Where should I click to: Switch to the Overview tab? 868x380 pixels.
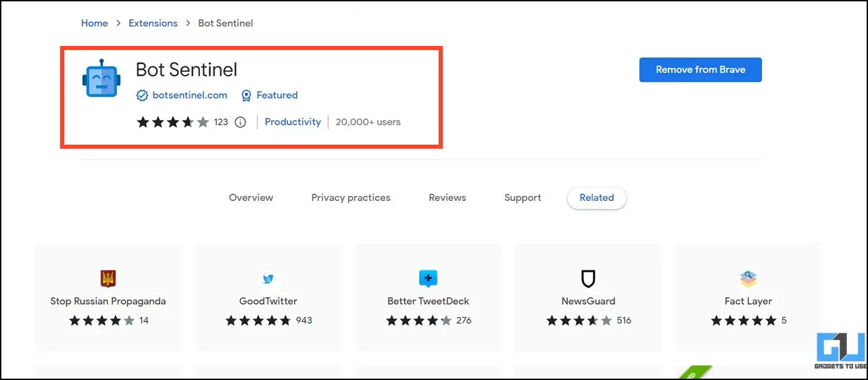[251, 197]
